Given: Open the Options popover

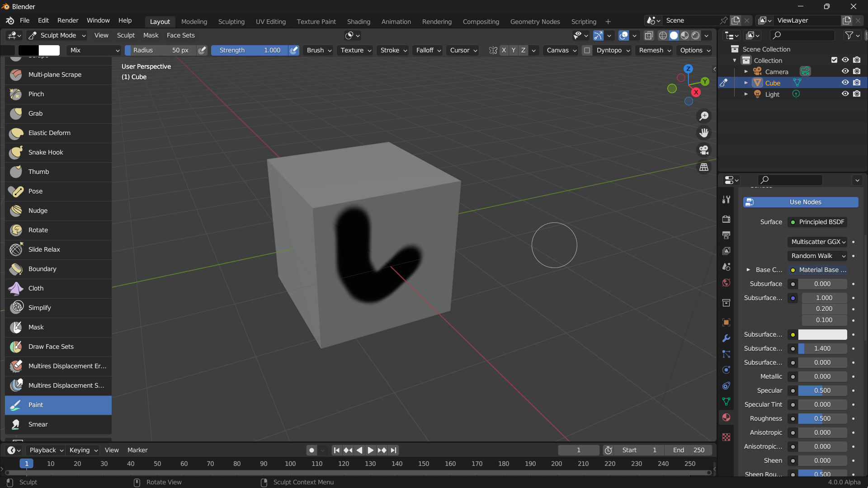Looking at the screenshot, I should coord(695,50).
